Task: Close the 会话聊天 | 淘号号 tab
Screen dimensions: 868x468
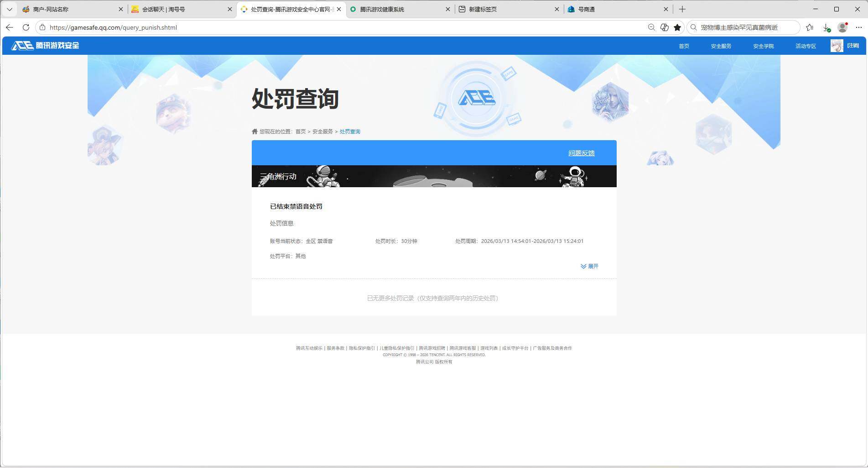Action: 230,9
